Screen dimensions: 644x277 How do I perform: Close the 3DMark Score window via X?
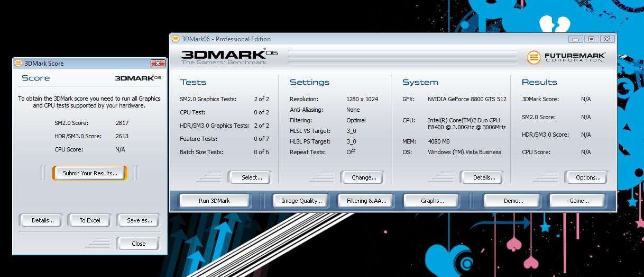(158, 63)
